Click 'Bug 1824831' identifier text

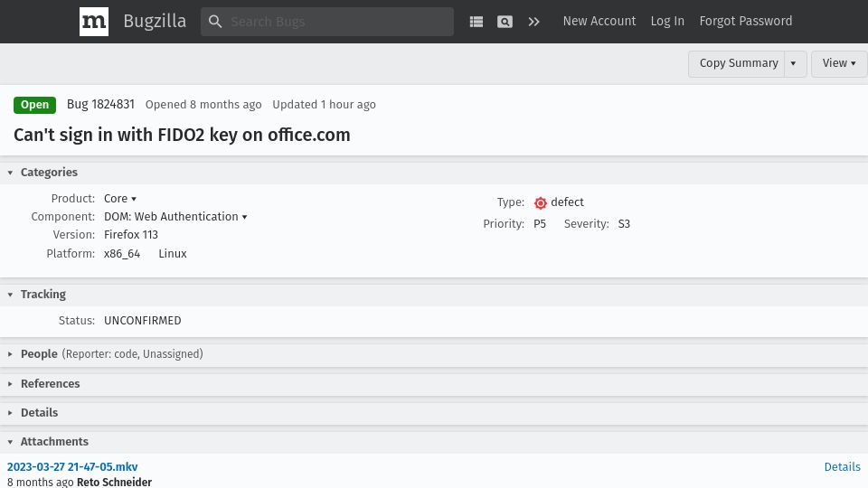coord(100,104)
